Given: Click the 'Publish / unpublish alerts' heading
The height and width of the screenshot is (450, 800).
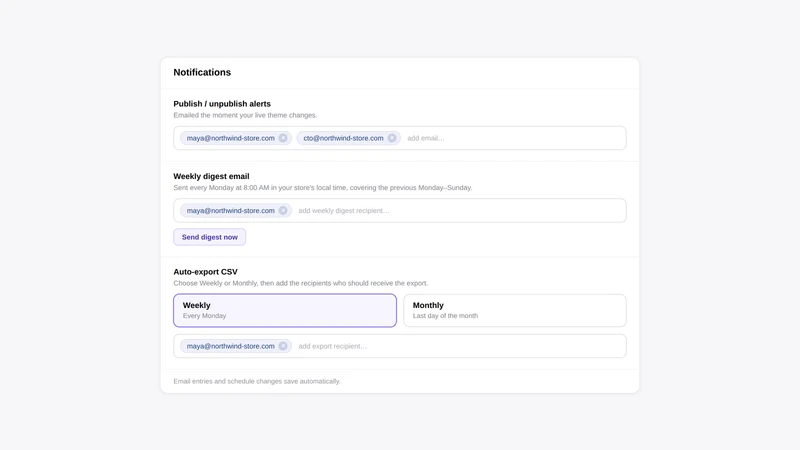Looking at the screenshot, I should (x=222, y=104).
